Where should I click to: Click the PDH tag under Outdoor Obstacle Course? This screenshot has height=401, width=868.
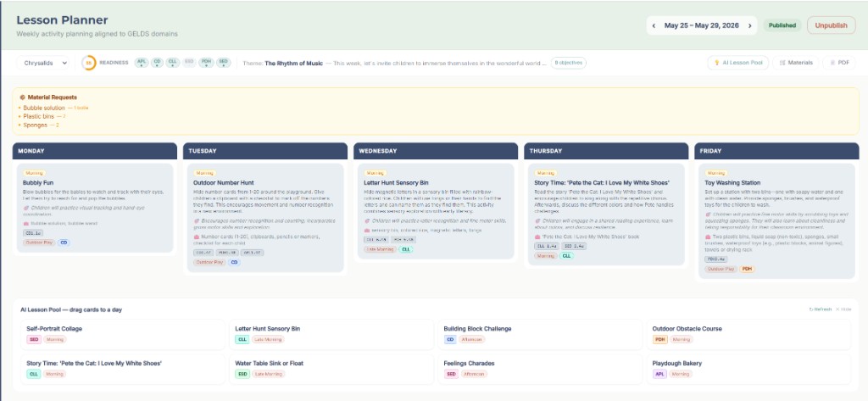point(659,339)
